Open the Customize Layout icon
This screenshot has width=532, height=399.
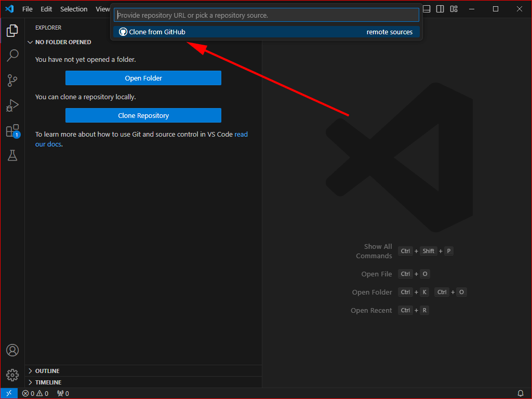pyautogui.click(x=454, y=9)
